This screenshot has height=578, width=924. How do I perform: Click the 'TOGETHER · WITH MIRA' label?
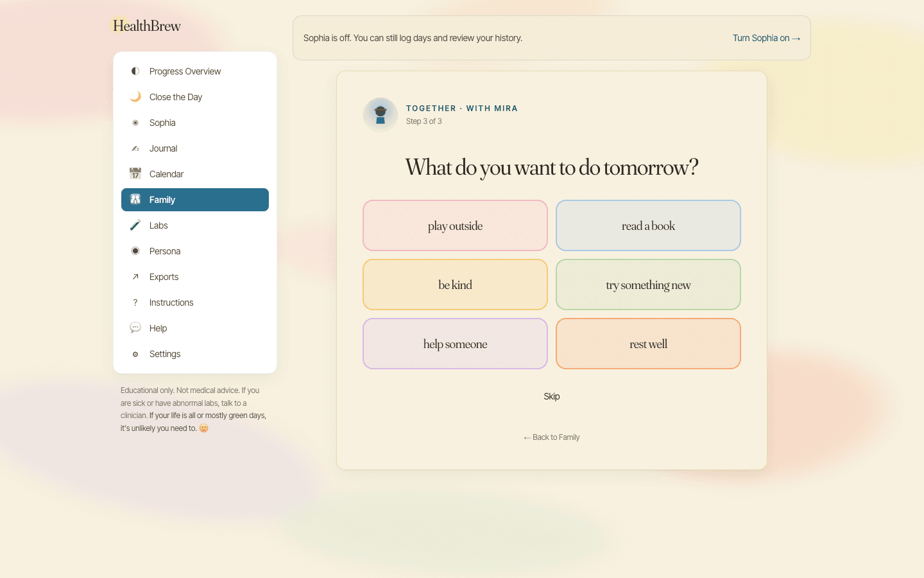[462, 109]
